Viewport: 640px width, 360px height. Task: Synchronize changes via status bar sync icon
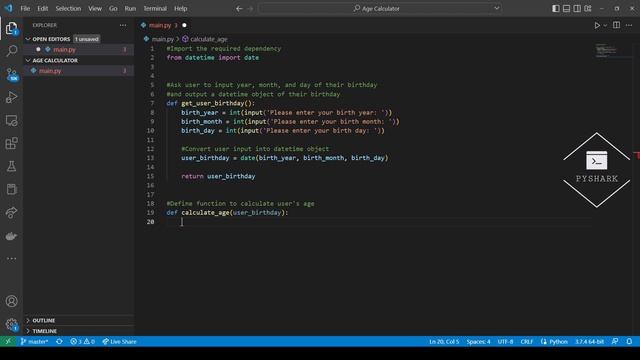coord(59,341)
